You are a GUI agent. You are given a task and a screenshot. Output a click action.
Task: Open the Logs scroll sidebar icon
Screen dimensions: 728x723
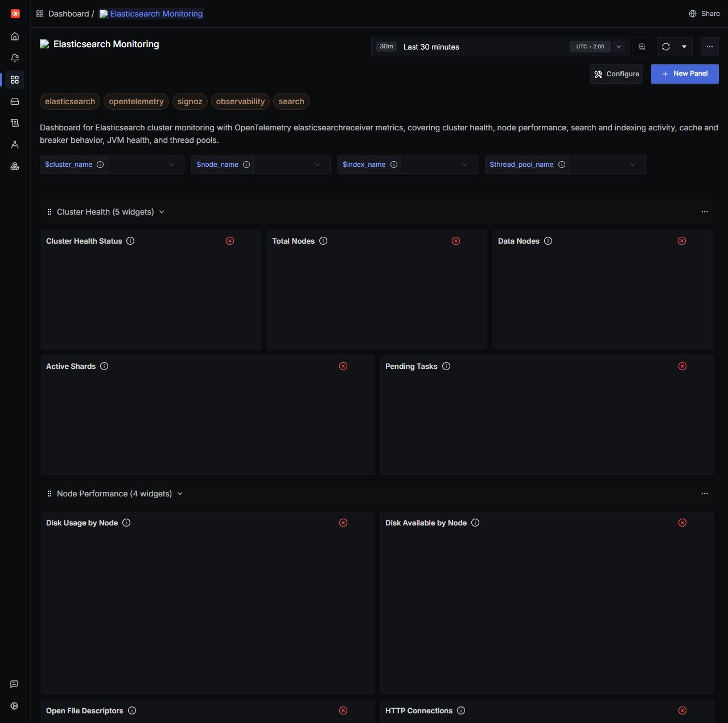tap(15, 123)
